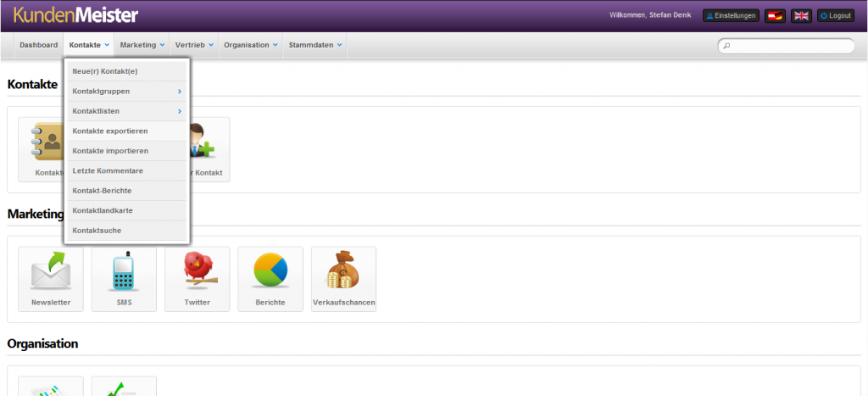
Task: Go to the Dashboard tab
Action: point(39,45)
